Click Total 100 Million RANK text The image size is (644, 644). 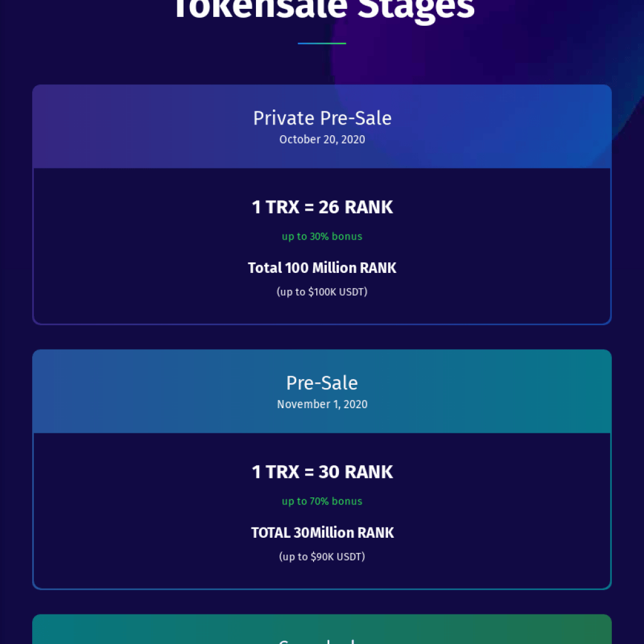[322, 268]
